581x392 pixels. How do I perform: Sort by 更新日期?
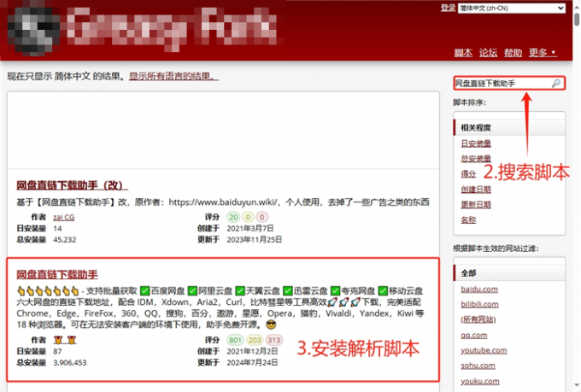click(x=476, y=204)
